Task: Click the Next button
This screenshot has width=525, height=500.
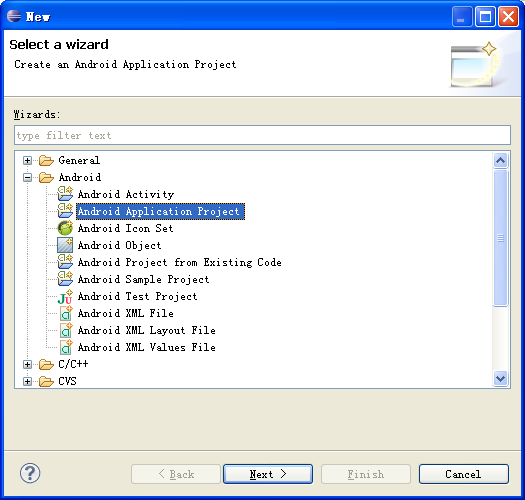Action: pyautogui.click(x=268, y=474)
